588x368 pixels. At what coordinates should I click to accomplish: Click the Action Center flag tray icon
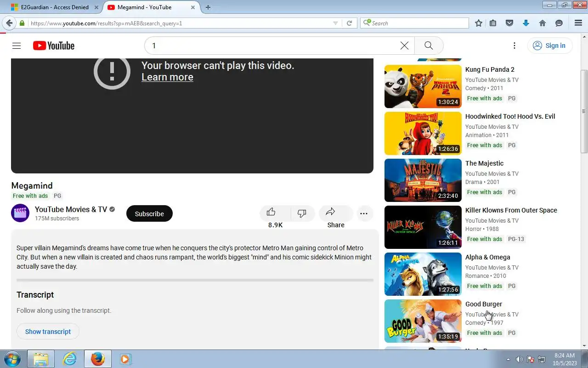531,359
